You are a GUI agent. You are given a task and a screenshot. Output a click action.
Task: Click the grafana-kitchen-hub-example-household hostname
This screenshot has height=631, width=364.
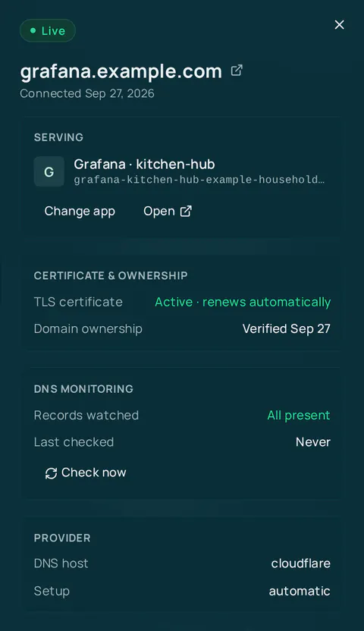[x=199, y=180]
